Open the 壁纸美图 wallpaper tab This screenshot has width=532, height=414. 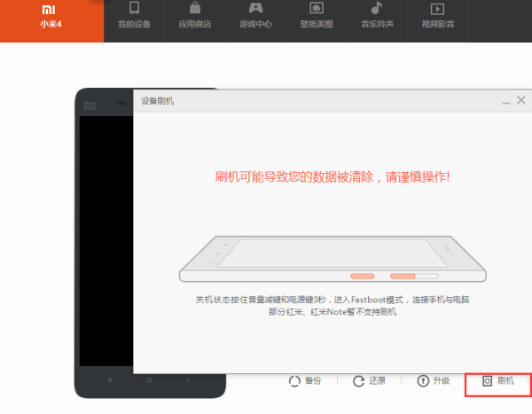coord(317,21)
